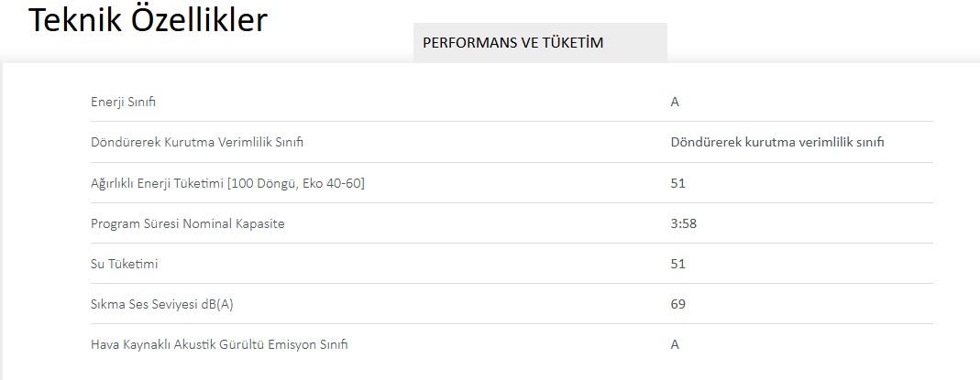Image resolution: width=980 pixels, height=380 pixels.
Task: Select Ağırlıklı Enerji Tüketimi row label
Action: click(227, 183)
